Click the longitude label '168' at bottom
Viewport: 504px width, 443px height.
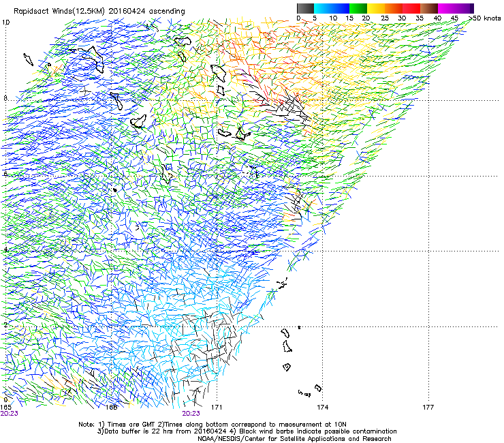pos(111,408)
